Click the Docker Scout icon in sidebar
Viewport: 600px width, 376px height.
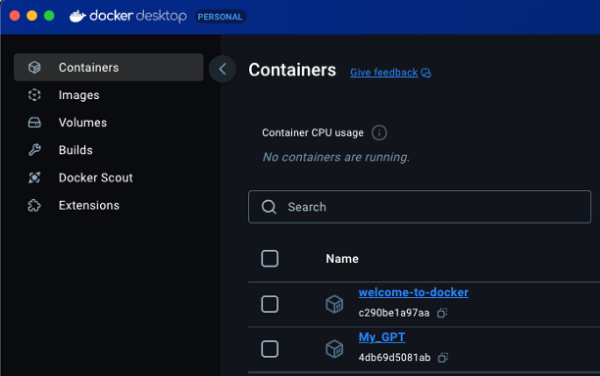pyautogui.click(x=34, y=177)
